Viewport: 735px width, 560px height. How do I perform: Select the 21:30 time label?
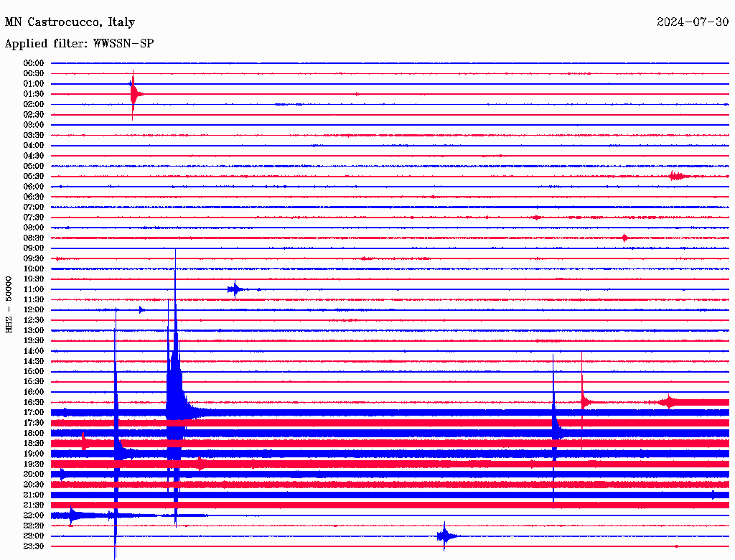[33, 505]
